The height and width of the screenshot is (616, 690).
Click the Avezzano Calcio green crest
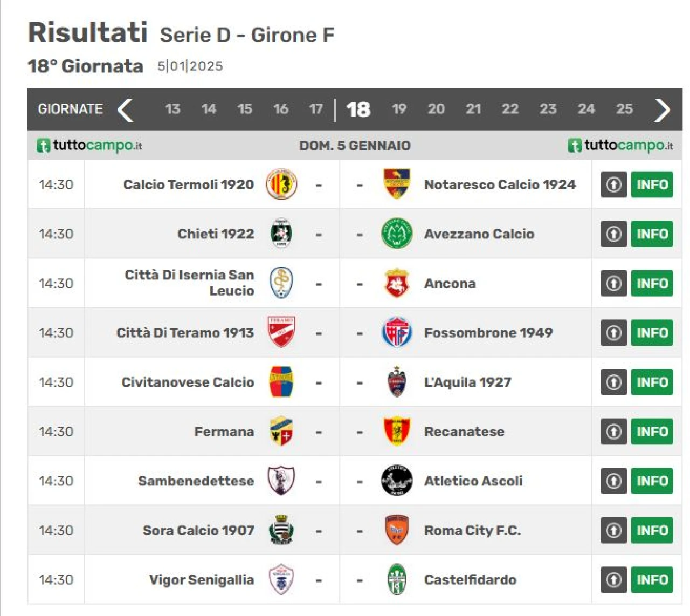(397, 234)
